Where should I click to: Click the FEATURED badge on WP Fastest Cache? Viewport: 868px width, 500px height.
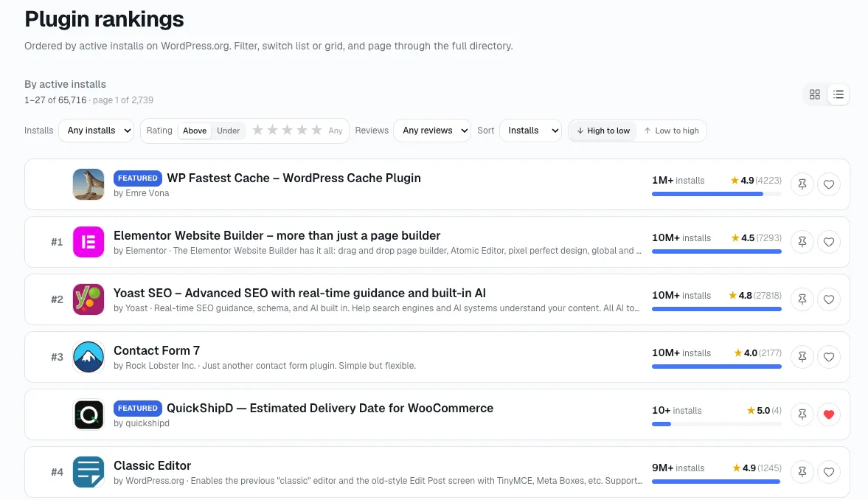(x=138, y=178)
